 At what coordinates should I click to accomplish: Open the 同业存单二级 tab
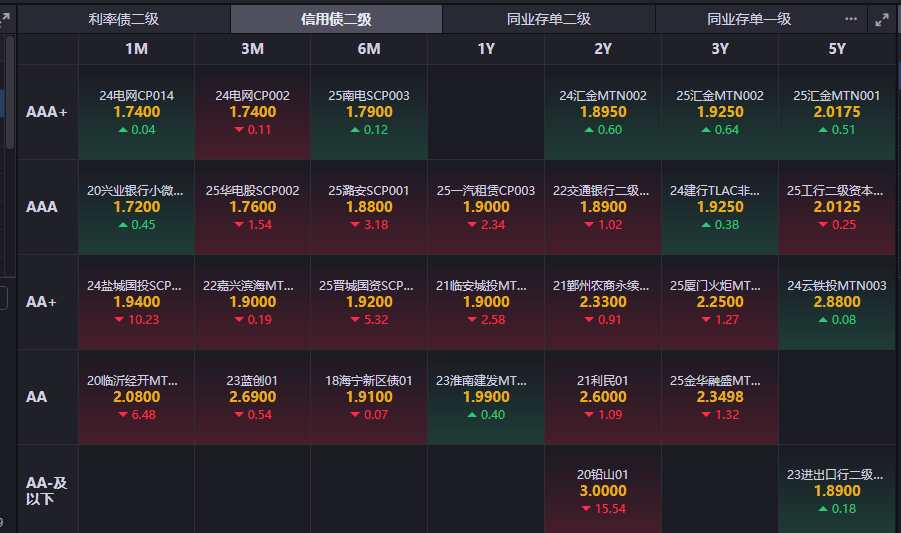click(549, 19)
